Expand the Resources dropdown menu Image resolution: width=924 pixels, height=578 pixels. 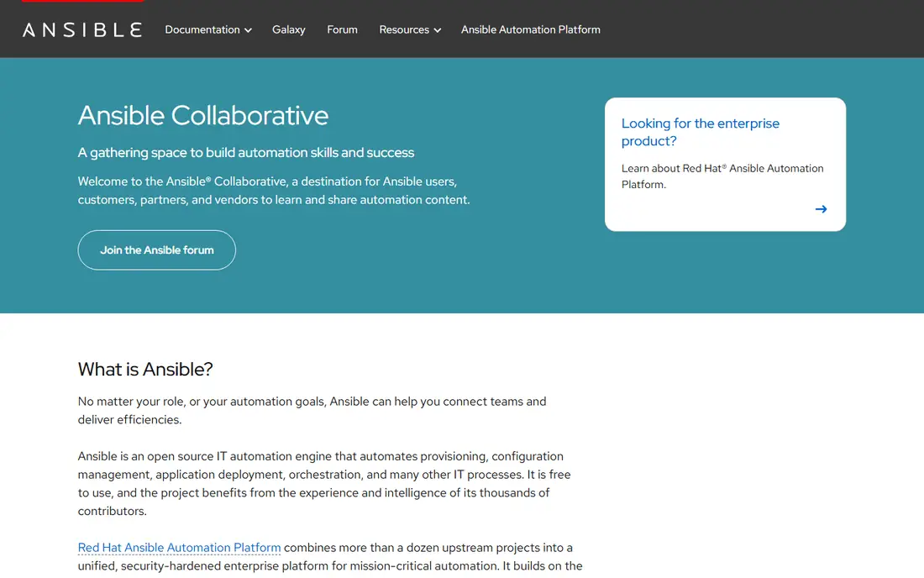click(x=410, y=29)
